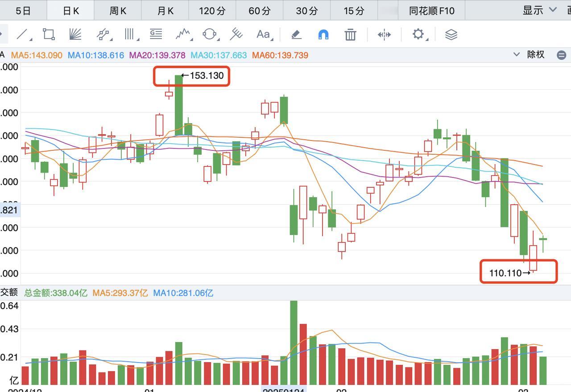
Task: Delete drawings with the trash can icon
Action: coord(350,34)
